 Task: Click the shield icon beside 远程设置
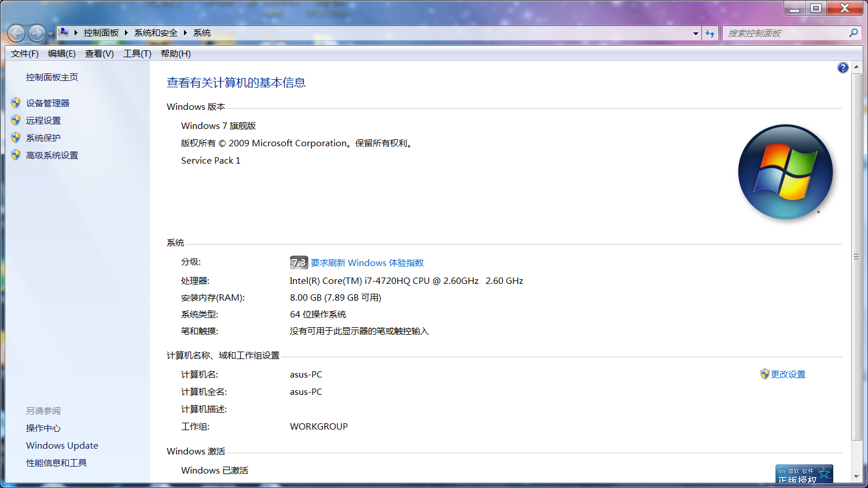coord(16,120)
